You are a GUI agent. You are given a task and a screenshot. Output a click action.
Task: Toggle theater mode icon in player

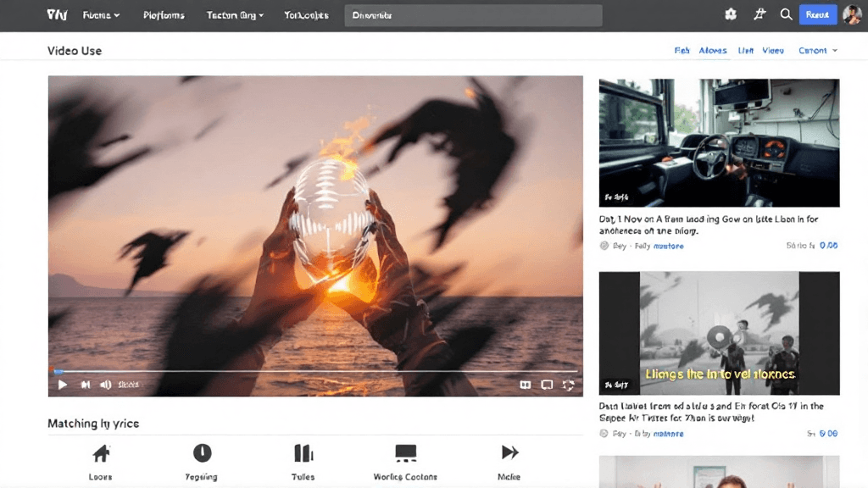click(547, 385)
